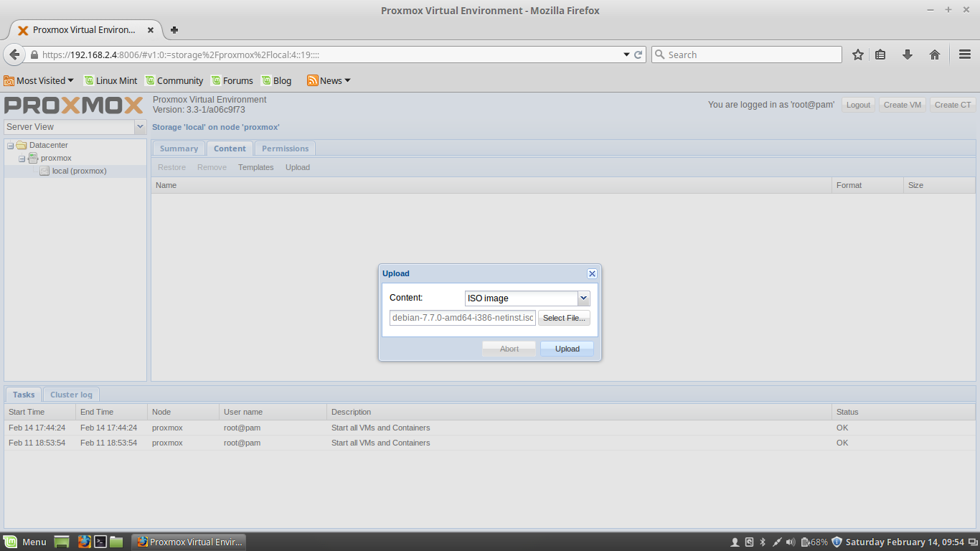The height and width of the screenshot is (551, 980).
Task: Show bookmarks list icon in Firefox toolbar
Action: tap(880, 55)
